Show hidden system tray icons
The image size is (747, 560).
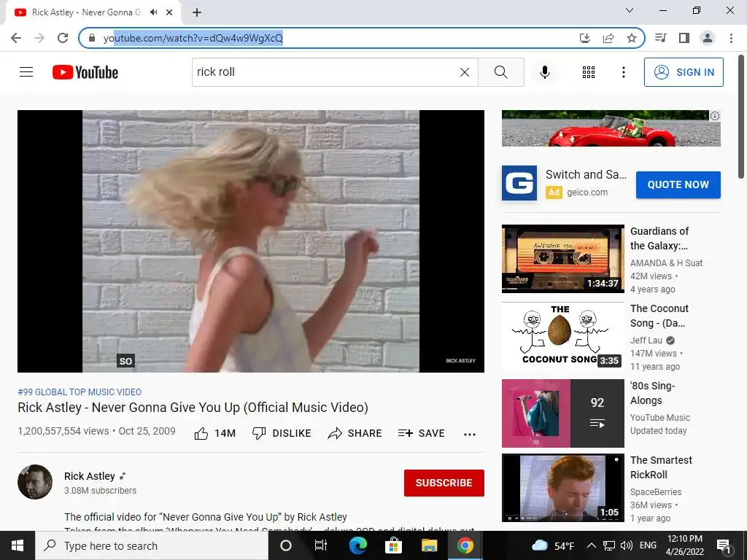point(591,545)
